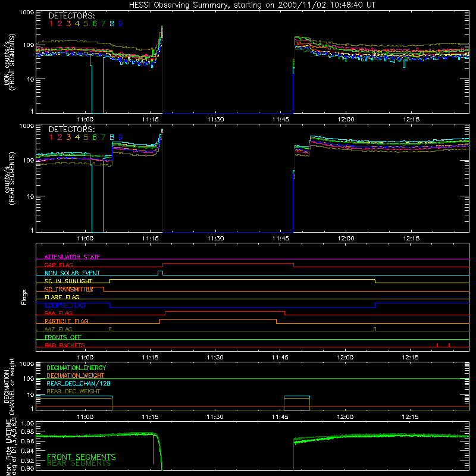Select yellow detector number 4 in front segments legend
476x476 pixels.
click(x=77, y=24)
